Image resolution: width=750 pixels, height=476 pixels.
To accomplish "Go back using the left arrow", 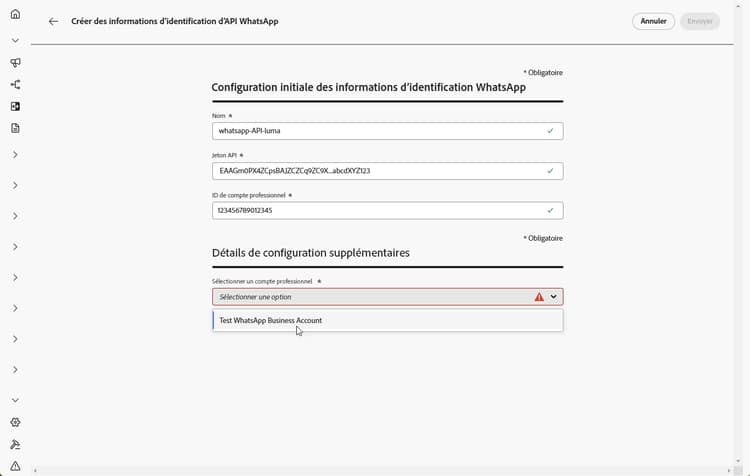I will (x=53, y=21).
